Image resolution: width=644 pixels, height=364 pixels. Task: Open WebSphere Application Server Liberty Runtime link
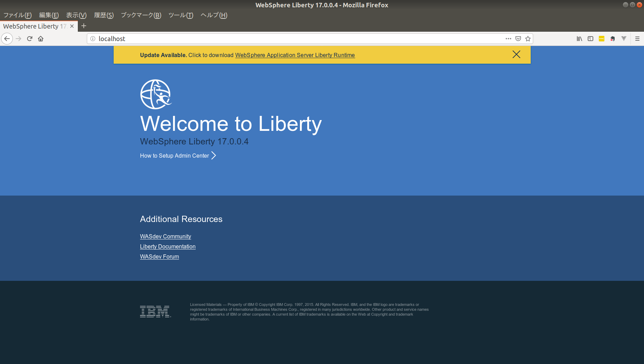[x=294, y=55]
